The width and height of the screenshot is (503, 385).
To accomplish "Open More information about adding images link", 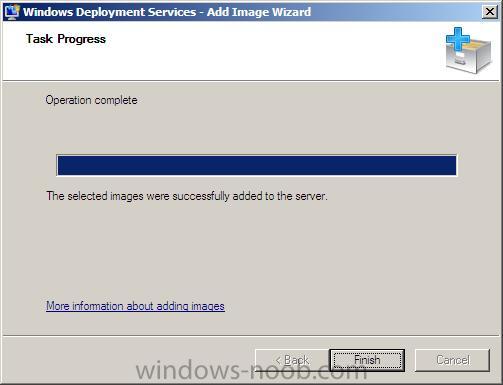I will pyautogui.click(x=135, y=306).
